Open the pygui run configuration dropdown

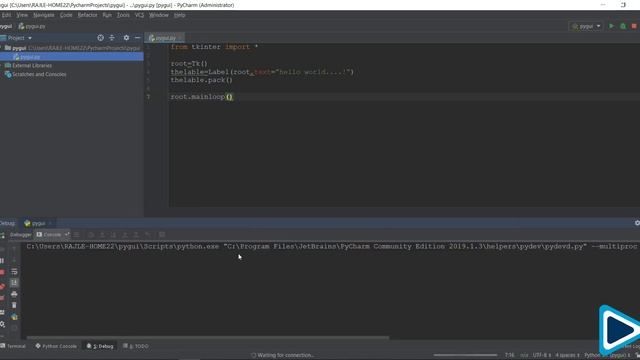(x=586, y=26)
